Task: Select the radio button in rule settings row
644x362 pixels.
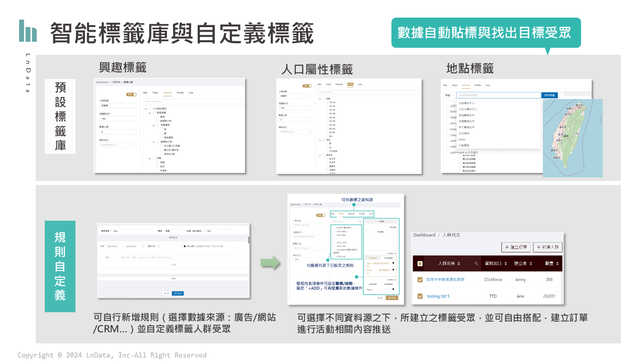Action: tap(185, 246)
